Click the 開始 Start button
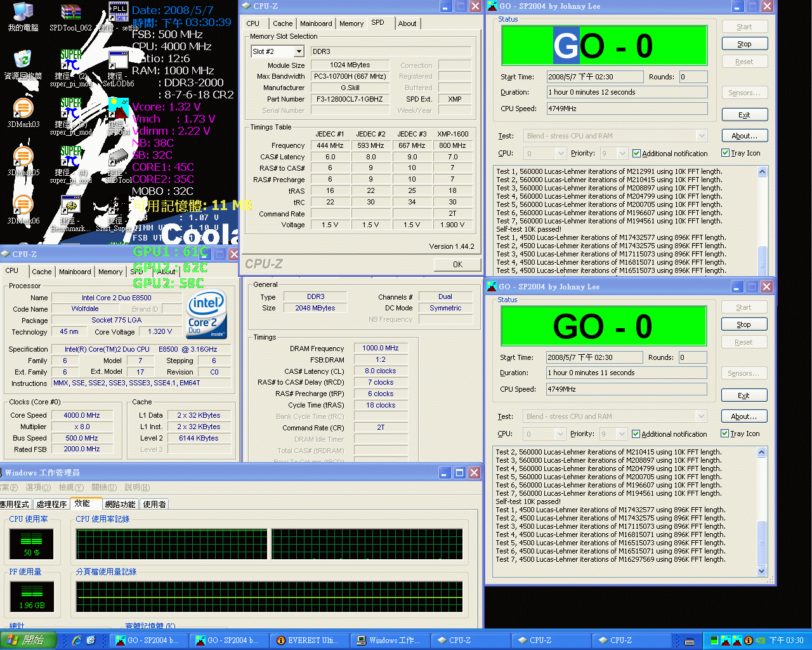The image size is (812, 650). [x=29, y=640]
